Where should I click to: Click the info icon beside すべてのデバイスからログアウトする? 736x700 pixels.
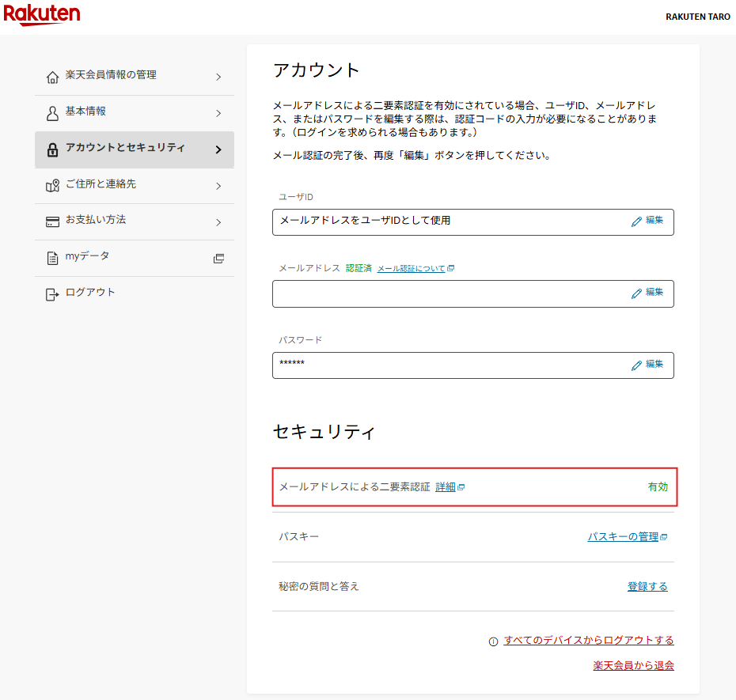(x=493, y=641)
